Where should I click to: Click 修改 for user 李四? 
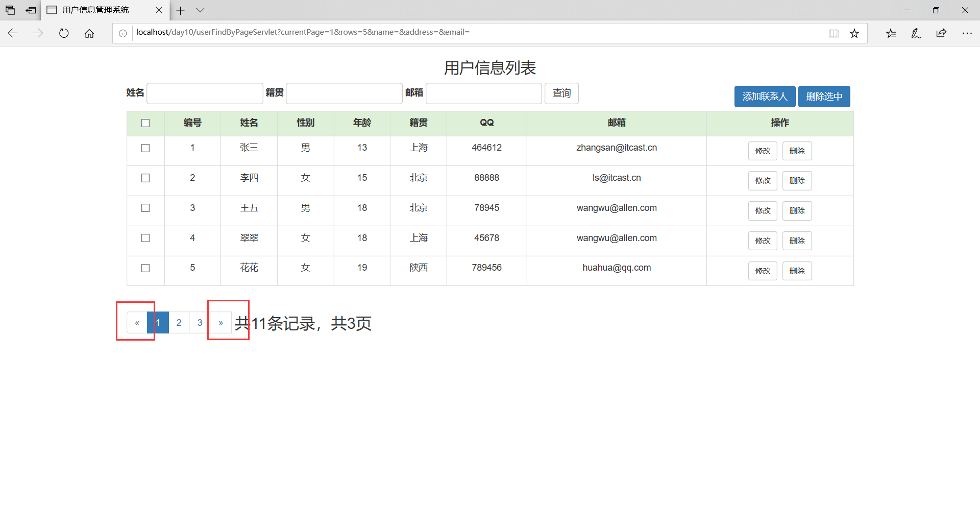click(x=763, y=181)
